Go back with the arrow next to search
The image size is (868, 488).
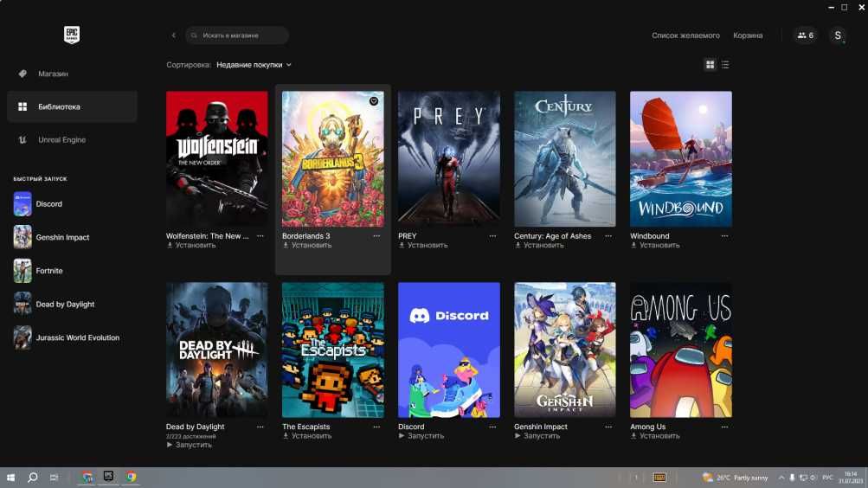(x=174, y=35)
